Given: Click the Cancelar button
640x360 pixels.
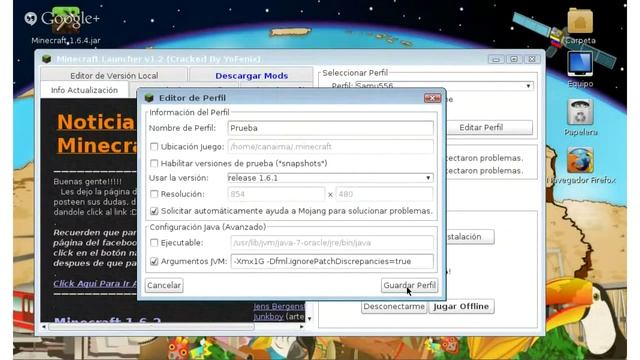Looking at the screenshot, I should 164,285.
